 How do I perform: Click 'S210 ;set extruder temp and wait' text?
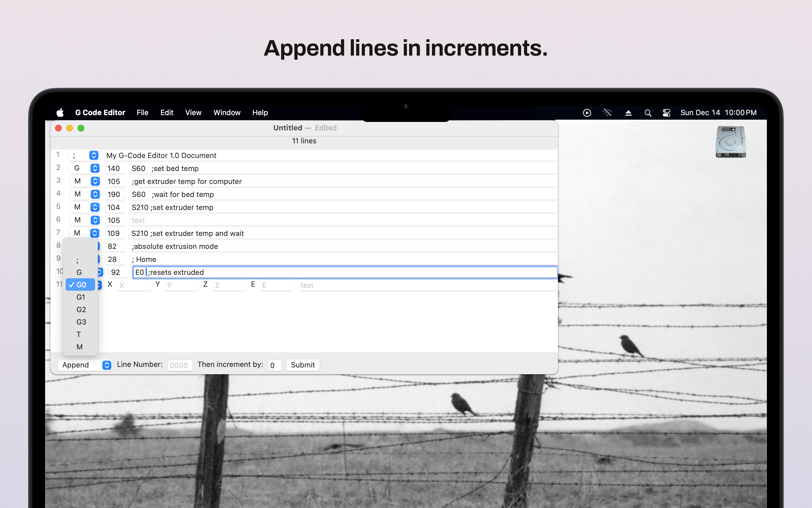point(187,233)
